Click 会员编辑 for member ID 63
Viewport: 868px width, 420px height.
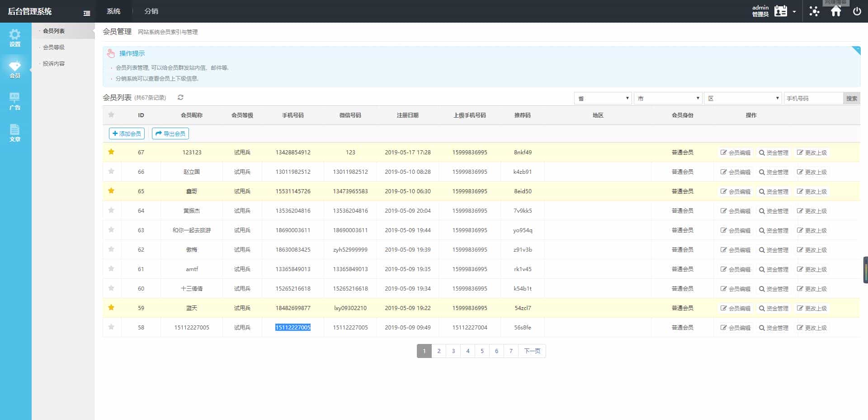736,230
